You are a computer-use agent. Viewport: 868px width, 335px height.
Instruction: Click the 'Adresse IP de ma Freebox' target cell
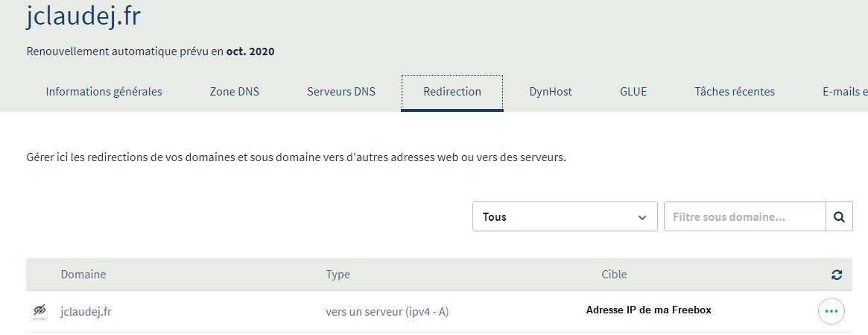[x=648, y=310]
